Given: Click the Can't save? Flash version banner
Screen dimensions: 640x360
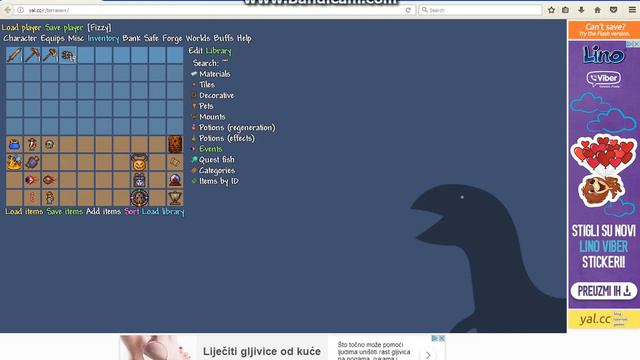Looking at the screenshot, I should tap(604, 30).
